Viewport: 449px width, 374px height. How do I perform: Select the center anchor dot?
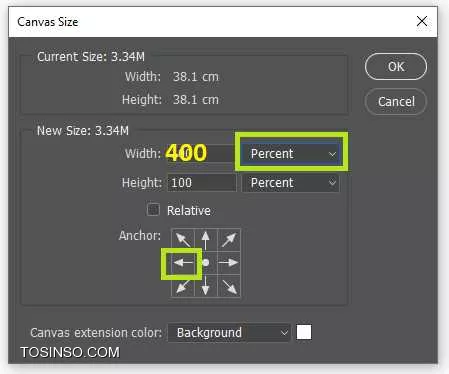(206, 263)
